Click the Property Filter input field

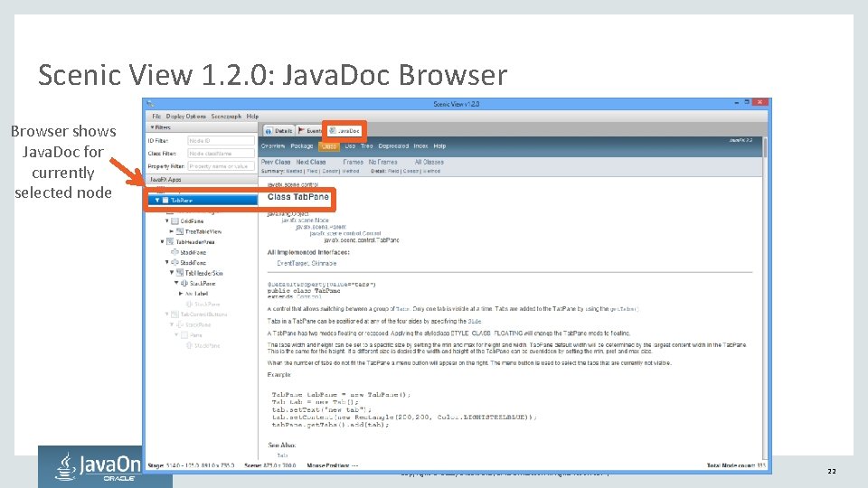[x=221, y=166]
